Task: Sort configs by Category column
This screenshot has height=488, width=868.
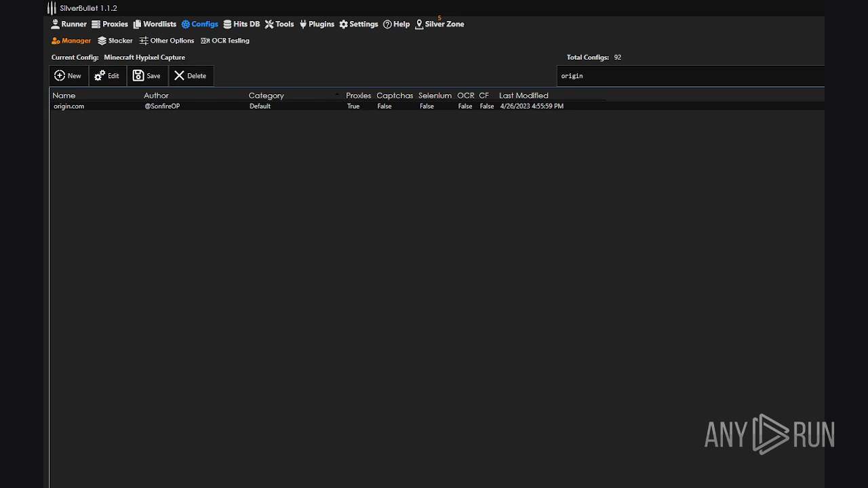Action: click(x=266, y=96)
